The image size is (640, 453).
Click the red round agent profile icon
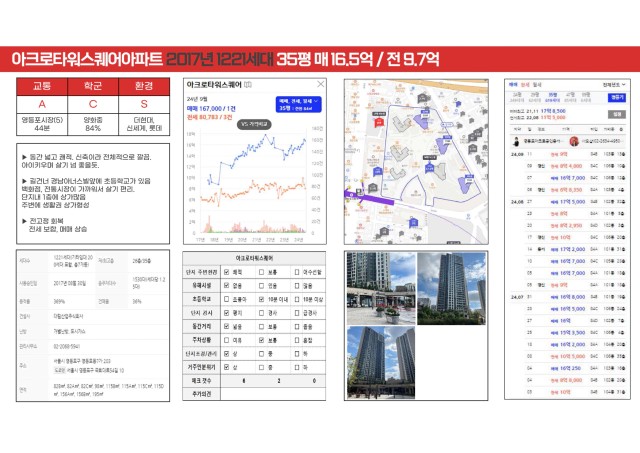574,141
